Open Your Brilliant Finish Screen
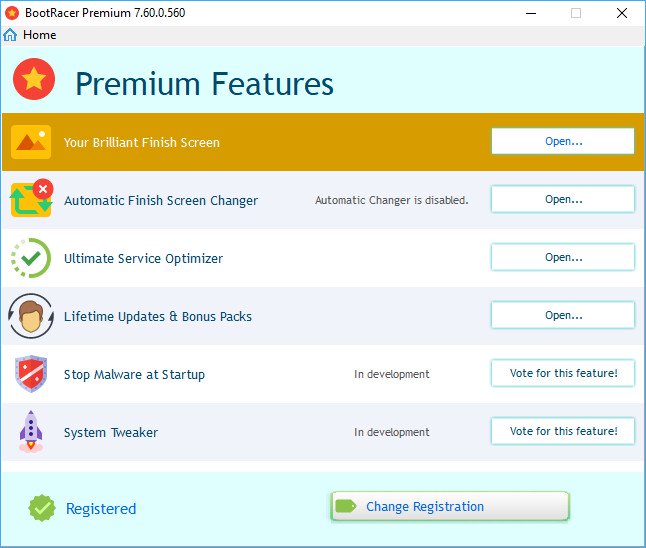The width and height of the screenshot is (646, 548). (x=563, y=141)
